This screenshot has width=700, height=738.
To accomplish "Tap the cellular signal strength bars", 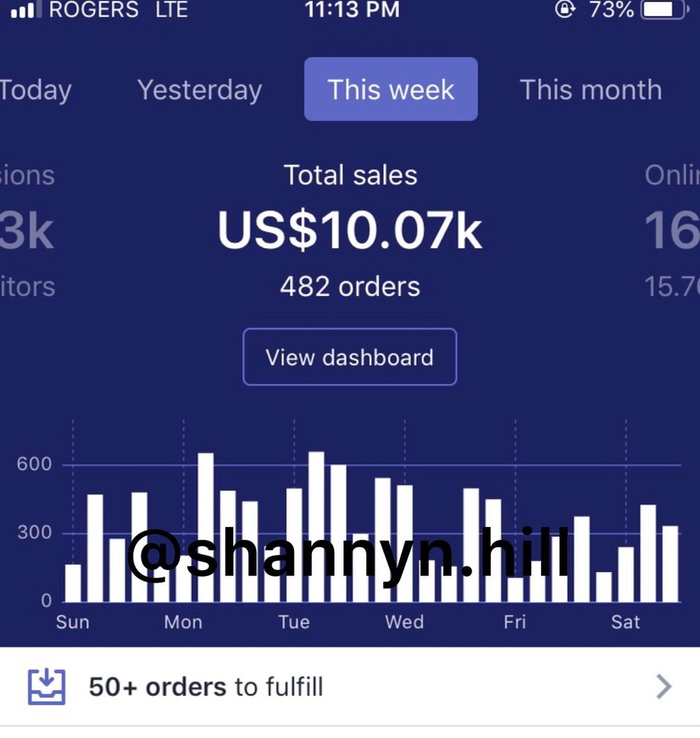I will [x=23, y=10].
